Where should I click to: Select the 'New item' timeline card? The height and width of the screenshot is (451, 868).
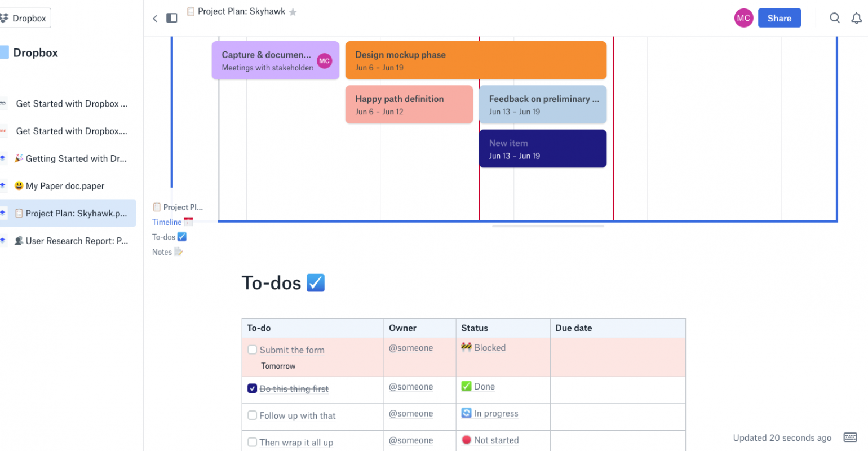click(x=542, y=148)
